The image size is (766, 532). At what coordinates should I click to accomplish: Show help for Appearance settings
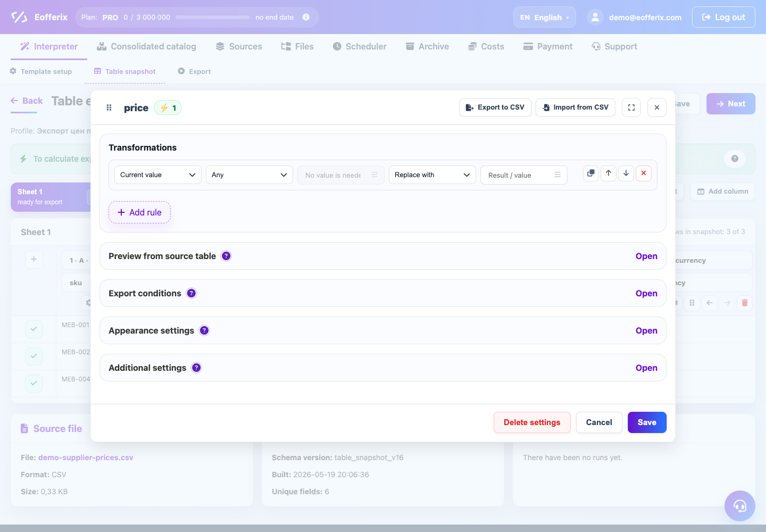click(204, 330)
